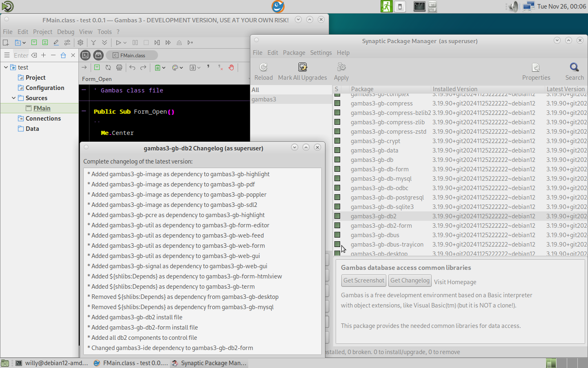Click Mark All Upgrades in Synaptic
This screenshot has height=368, width=588.
tap(303, 72)
